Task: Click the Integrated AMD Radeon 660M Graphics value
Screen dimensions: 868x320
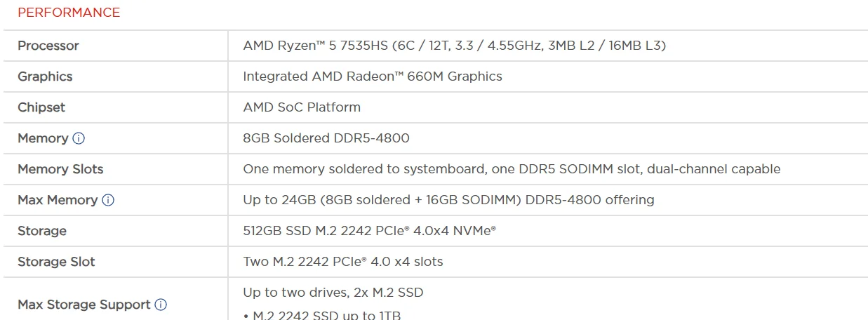Action: (x=372, y=76)
